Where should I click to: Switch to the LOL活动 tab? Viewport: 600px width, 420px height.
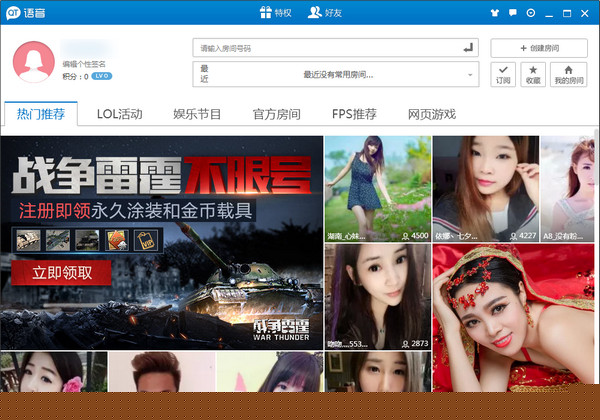point(120,114)
